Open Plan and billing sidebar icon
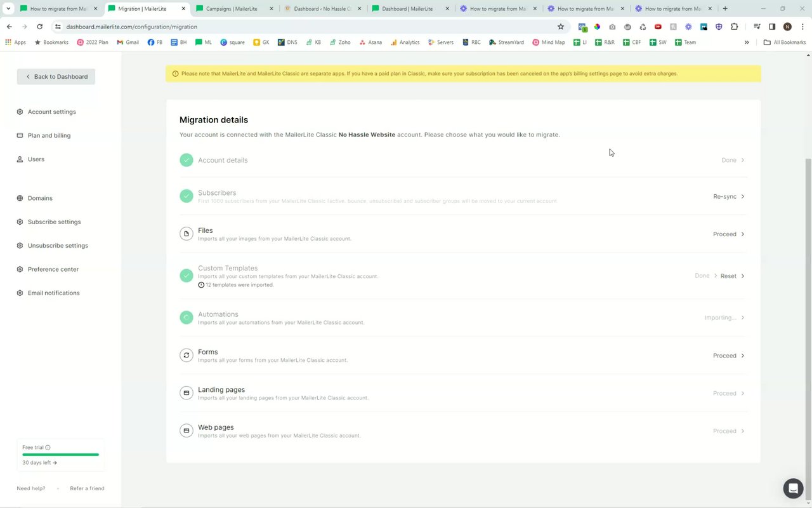The height and width of the screenshot is (508, 812). tap(20, 135)
